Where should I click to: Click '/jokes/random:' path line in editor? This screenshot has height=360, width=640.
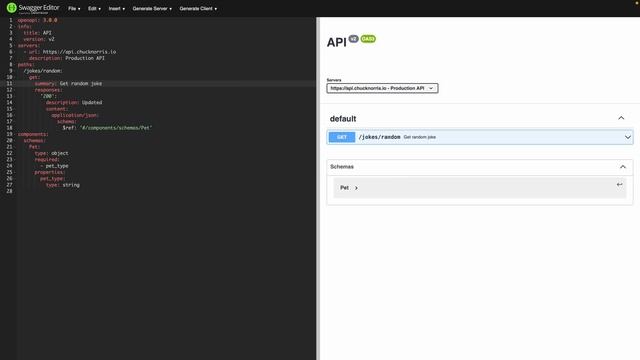pos(43,71)
